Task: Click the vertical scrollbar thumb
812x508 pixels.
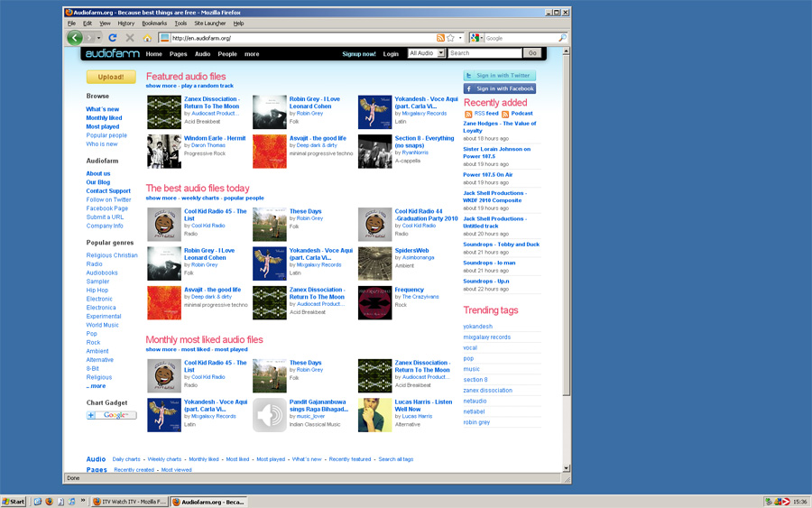Action: click(x=566, y=226)
